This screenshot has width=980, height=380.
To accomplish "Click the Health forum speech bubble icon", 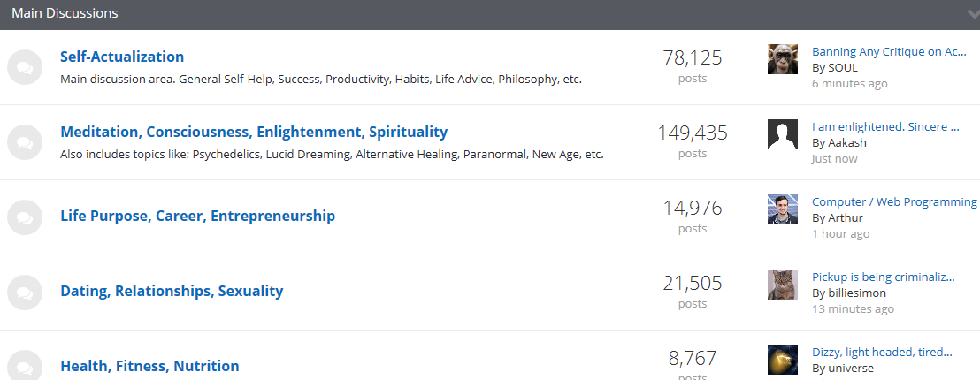I will click(25, 366).
